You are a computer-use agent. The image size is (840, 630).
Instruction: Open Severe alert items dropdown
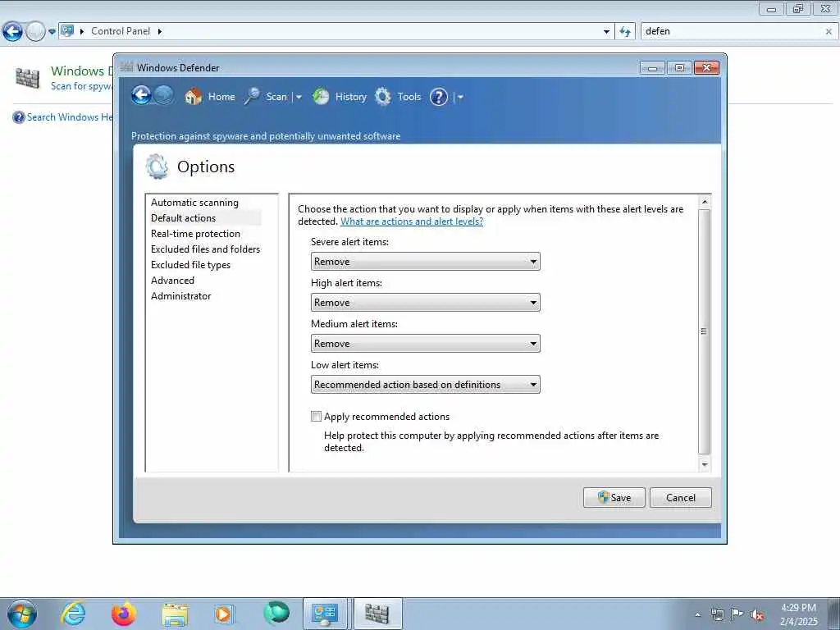(x=426, y=262)
